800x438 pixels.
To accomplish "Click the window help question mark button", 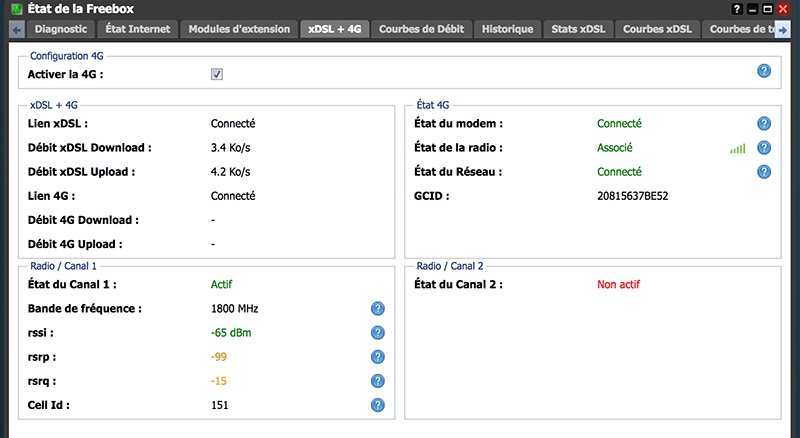I will 737,9.
